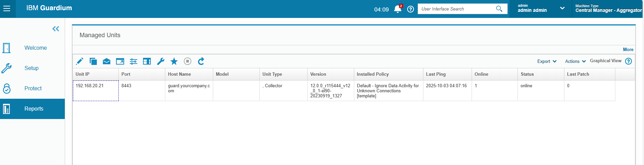Click the Welcome door icon
The image size is (644, 165).
tap(6, 48)
